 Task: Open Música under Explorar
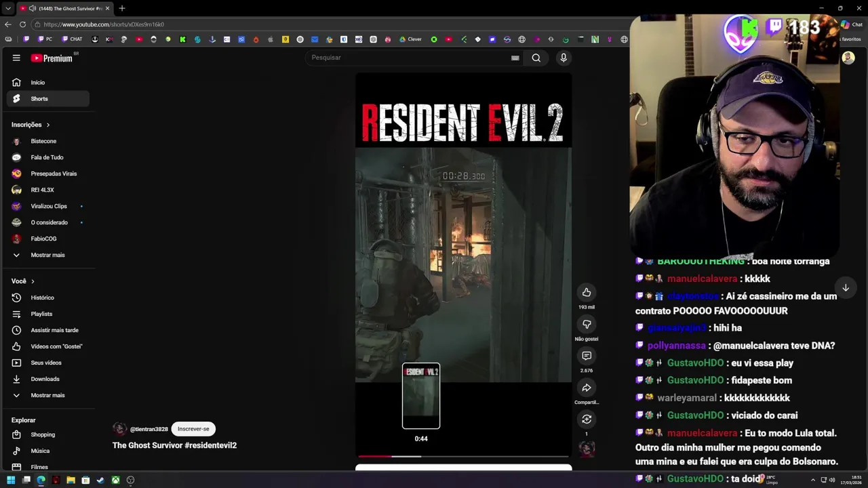pyautogui.click(x=47, y=451)
